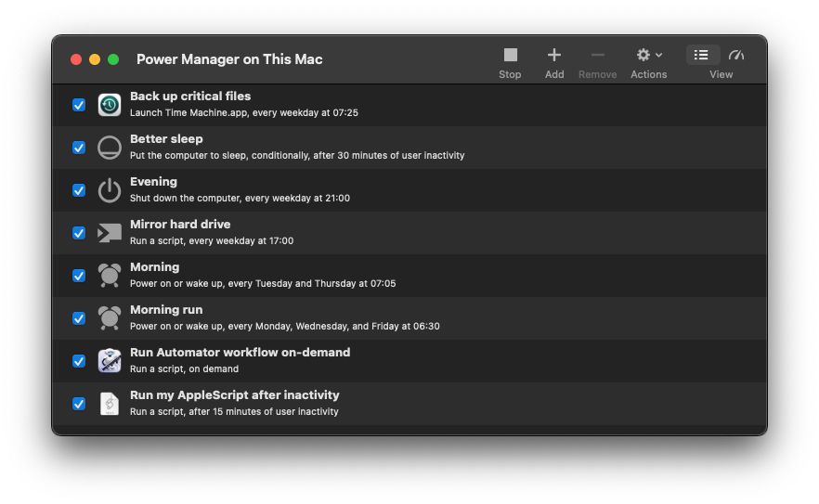Click 'Put the computer to sleep, conditionally' description
The width and height of the screenshot is (819, 504).
pos(297,155)
